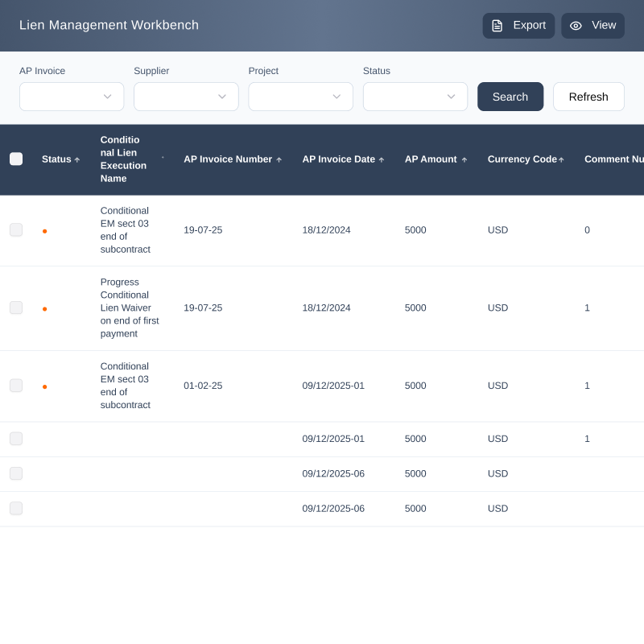Click the last row dated 09/12/2025-06

pos(333,509)
